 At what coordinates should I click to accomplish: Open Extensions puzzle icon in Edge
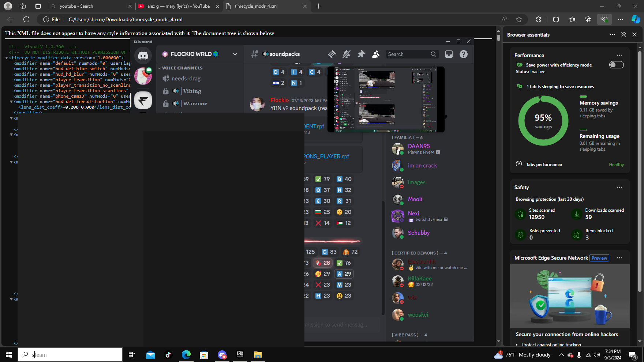point(538,19)
